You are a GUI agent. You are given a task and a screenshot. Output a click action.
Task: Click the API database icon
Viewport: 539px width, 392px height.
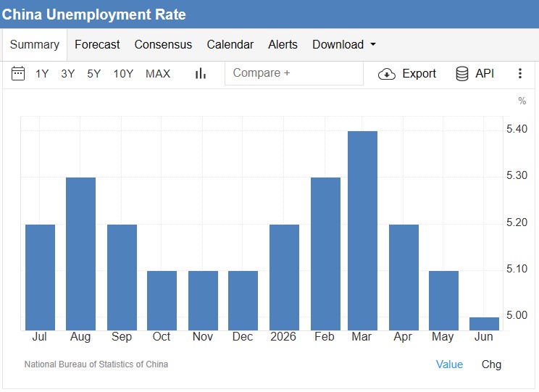pos(461,74)
